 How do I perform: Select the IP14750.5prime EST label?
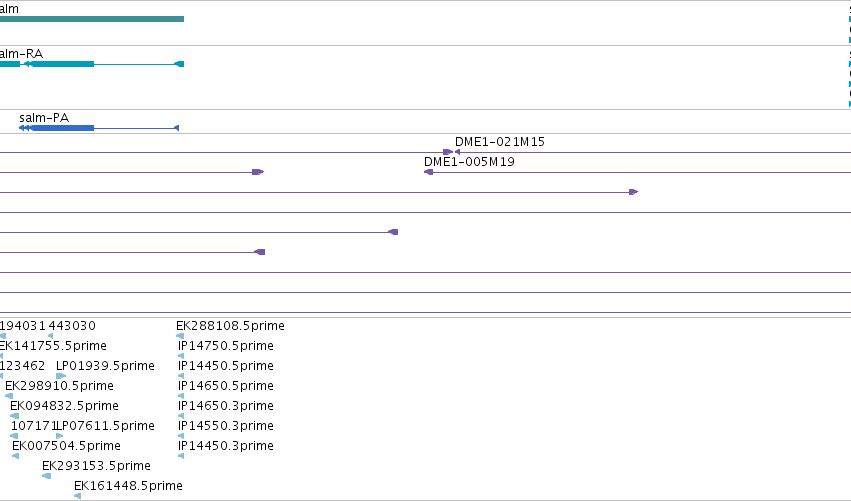pyautogui.click(x=226, y=346)
